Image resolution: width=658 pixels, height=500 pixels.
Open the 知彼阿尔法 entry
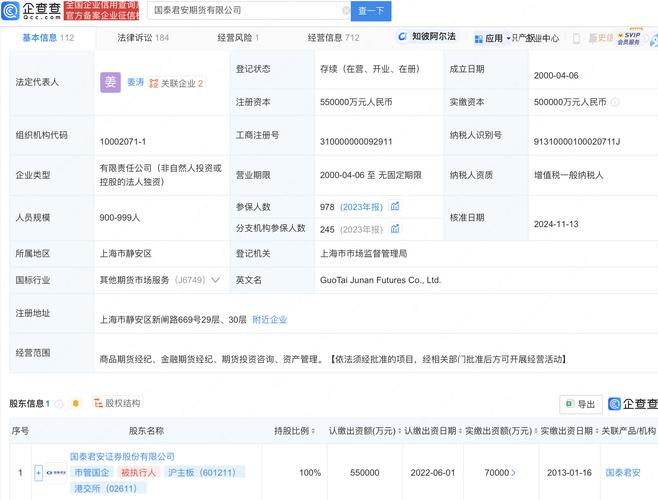click(x=427, y=37)
